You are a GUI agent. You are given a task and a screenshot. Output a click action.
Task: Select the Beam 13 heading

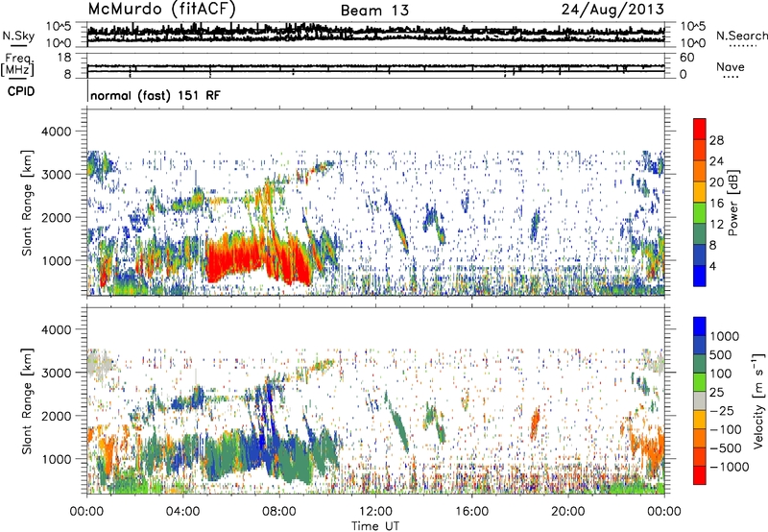[x=374, y=11]
